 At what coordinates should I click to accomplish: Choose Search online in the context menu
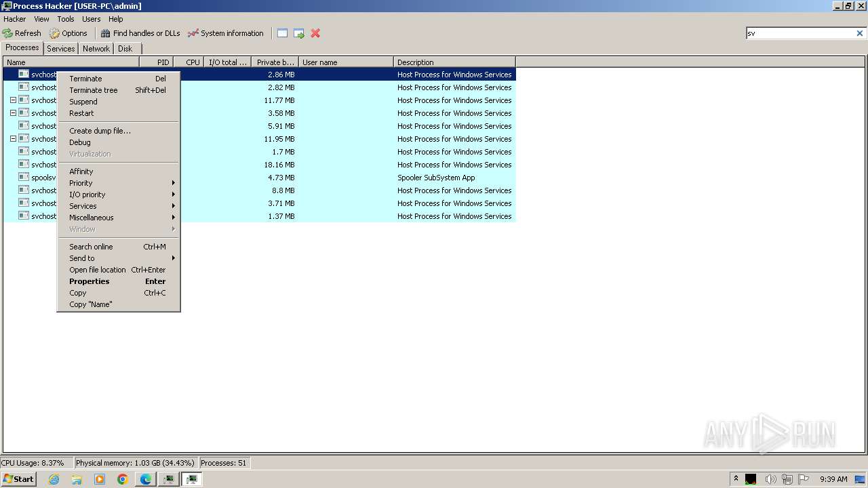click(x=118, y=247)
